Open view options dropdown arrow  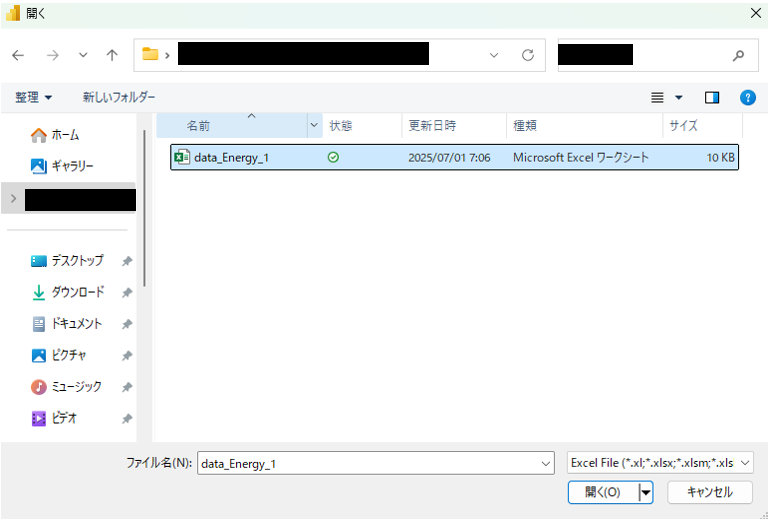coord(679,98)
